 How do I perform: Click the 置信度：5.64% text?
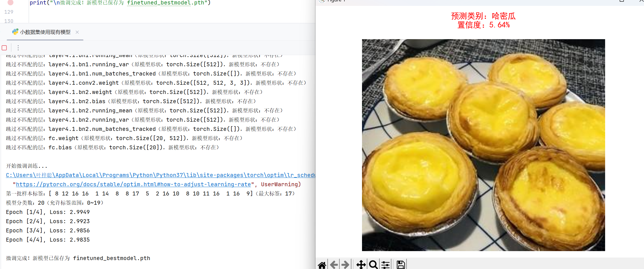pyautogui.click(x=483, y=25)
